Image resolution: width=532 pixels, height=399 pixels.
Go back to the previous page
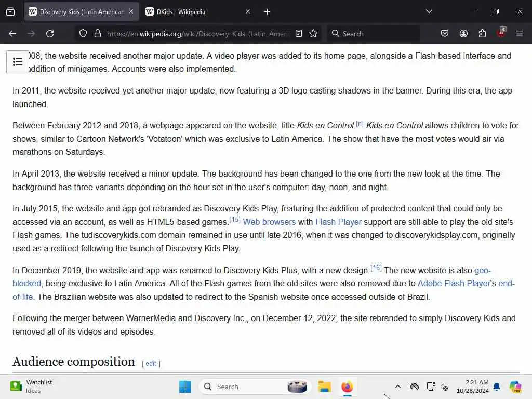coord(12,34)
